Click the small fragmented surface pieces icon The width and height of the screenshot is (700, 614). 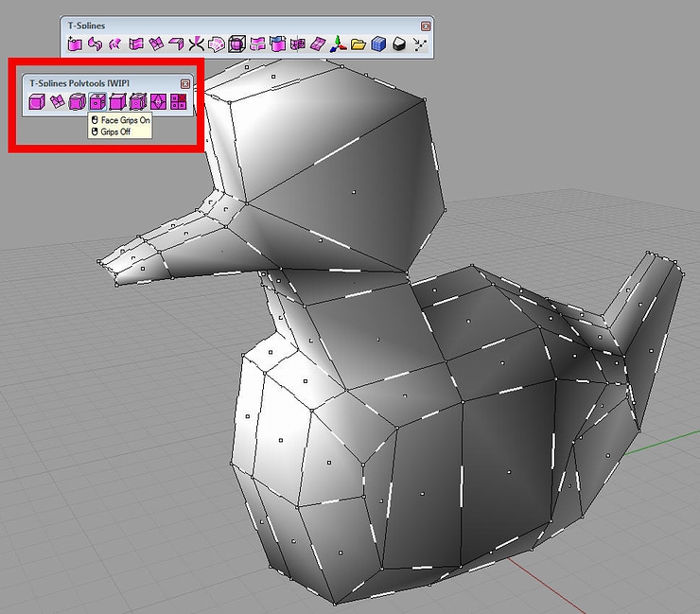(x=115, y=44)
